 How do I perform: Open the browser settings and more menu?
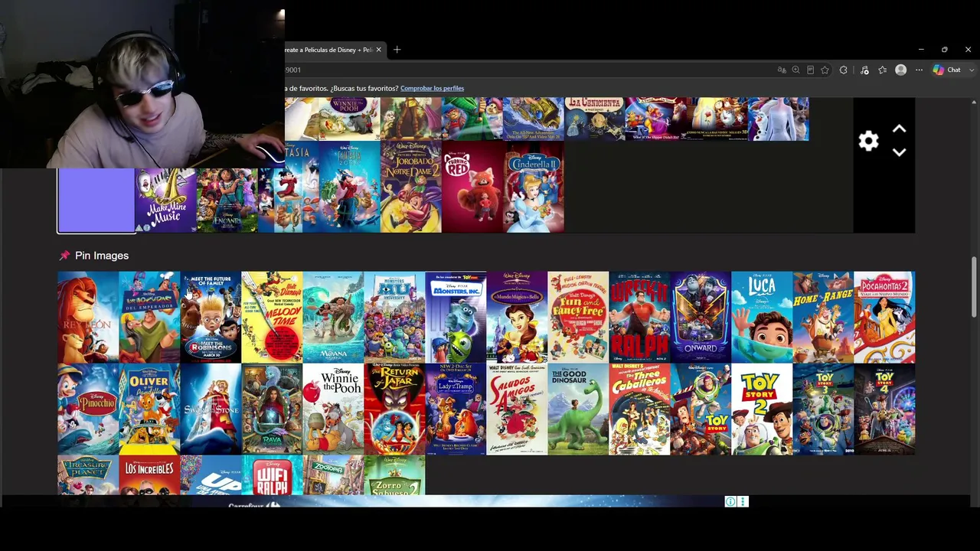tap(919, 70)
